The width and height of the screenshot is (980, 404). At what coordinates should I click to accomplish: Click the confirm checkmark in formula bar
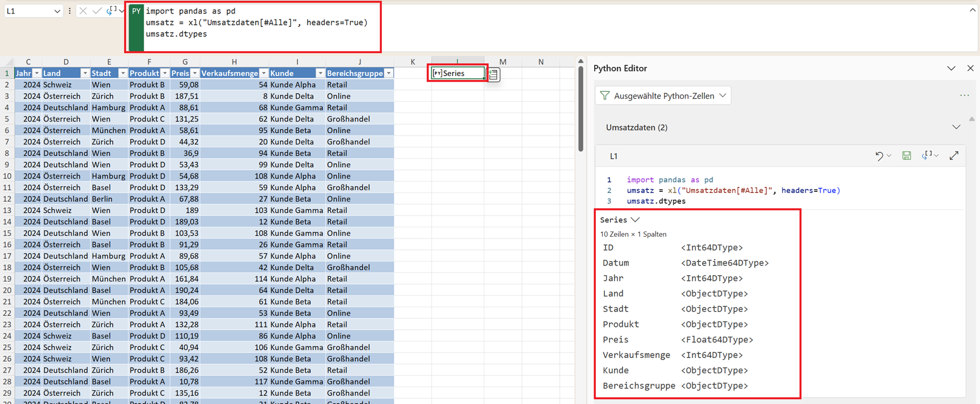(x=97, y=11)
